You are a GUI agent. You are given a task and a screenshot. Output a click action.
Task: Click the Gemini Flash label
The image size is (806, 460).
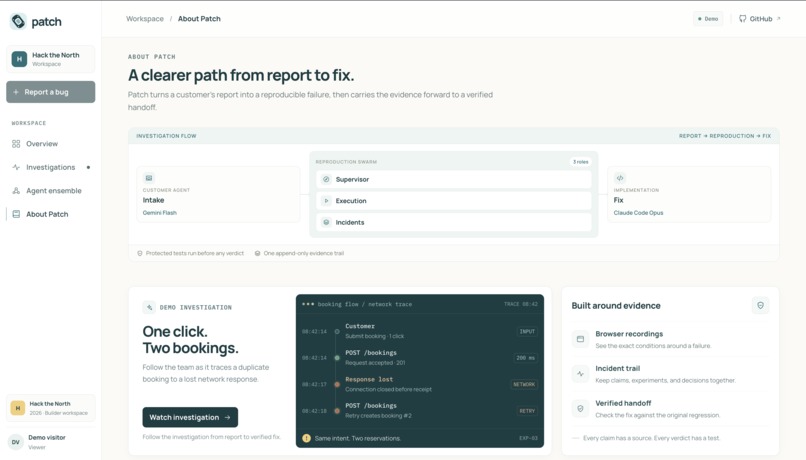point(159,213)
